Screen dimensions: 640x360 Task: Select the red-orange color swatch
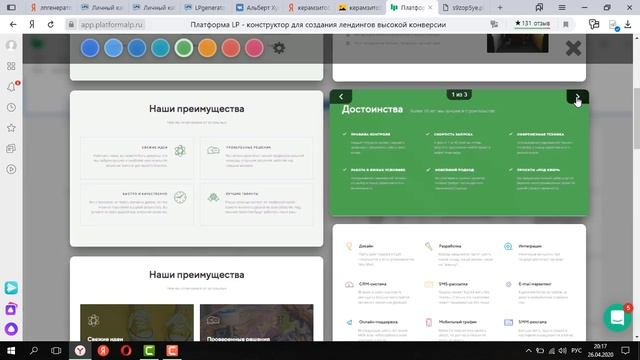tap(231, 48)
